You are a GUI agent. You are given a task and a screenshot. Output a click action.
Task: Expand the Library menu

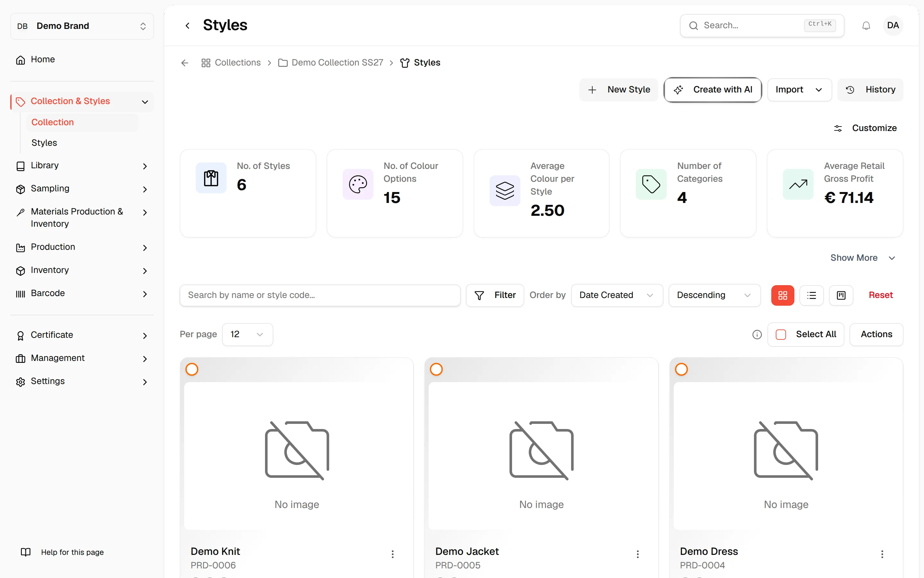point(145,166)
